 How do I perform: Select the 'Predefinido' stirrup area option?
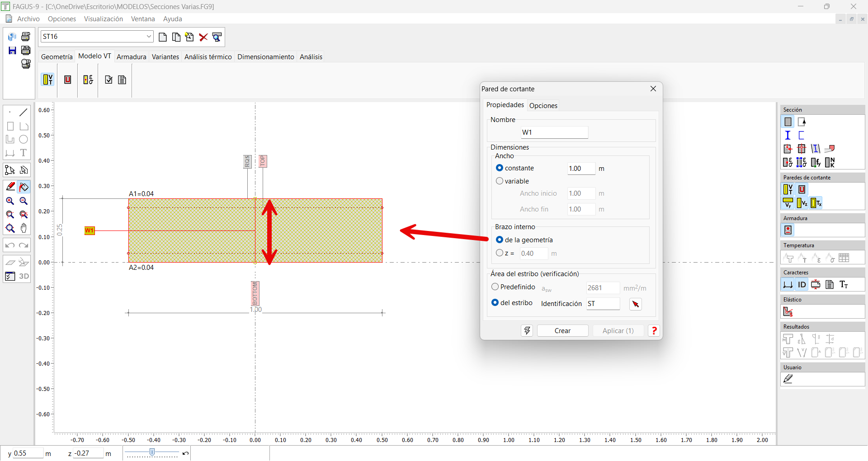pyautogui.click(x=495, y=287)
